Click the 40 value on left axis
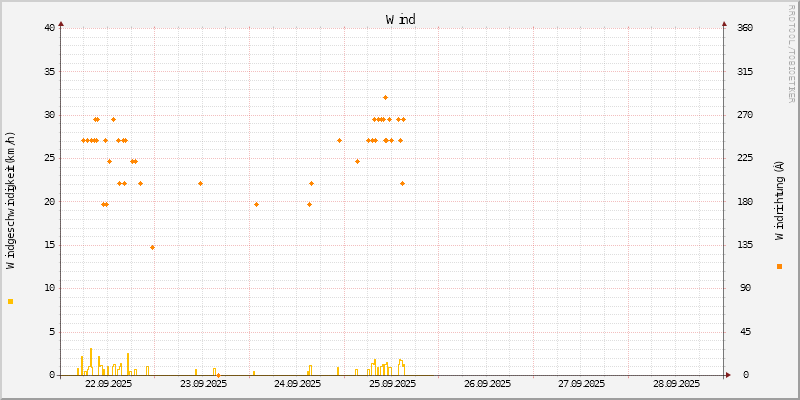The width and height of the screenshot is (800, 400). (49, 27)
